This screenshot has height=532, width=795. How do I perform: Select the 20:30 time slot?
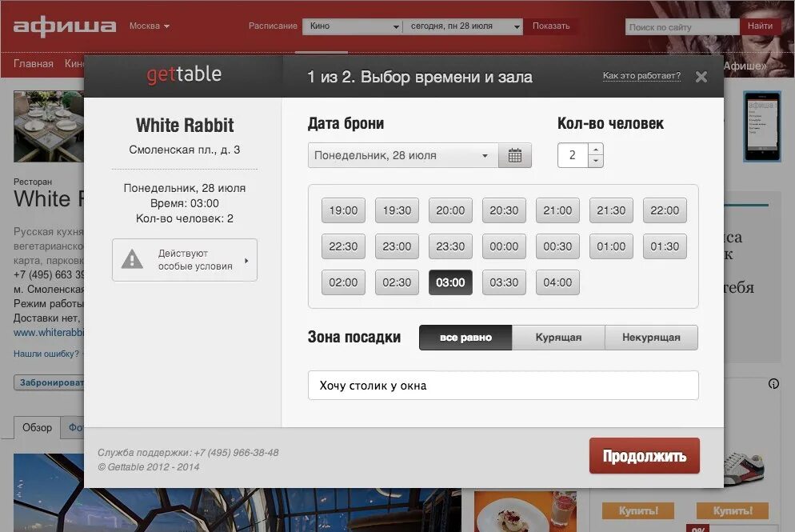(504, 210)
